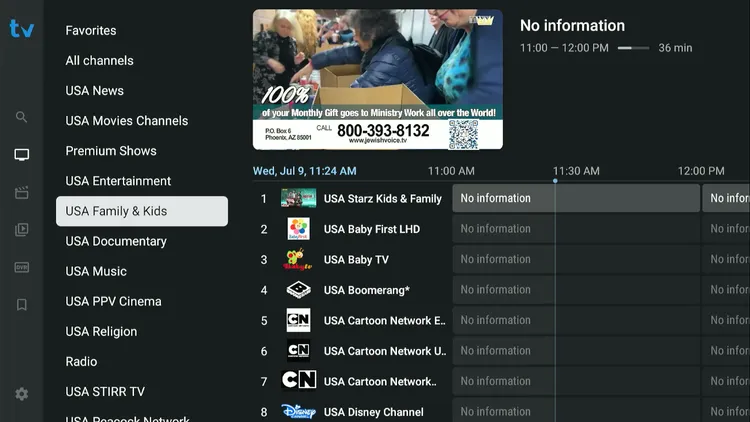Viewport: 750px width, 422px height.
Task: Click the tv app logo
Action: pyautogui.click(x=22, y=29)
